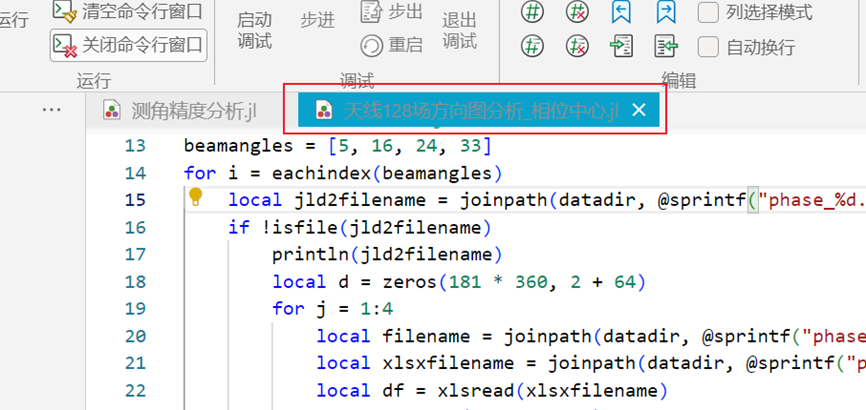Enable the 列选择模式 checkbox

pyautogui.click(x=708, y=12)
